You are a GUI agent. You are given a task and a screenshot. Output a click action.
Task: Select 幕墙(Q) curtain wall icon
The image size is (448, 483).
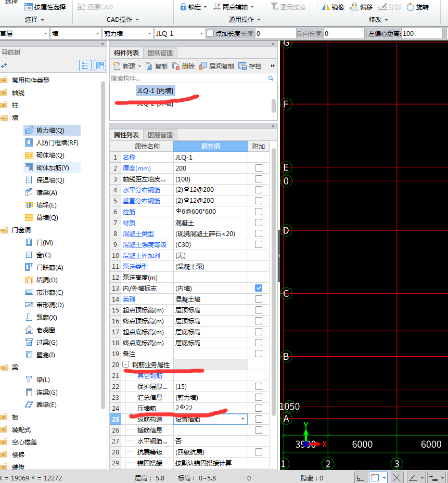[29, 217]
